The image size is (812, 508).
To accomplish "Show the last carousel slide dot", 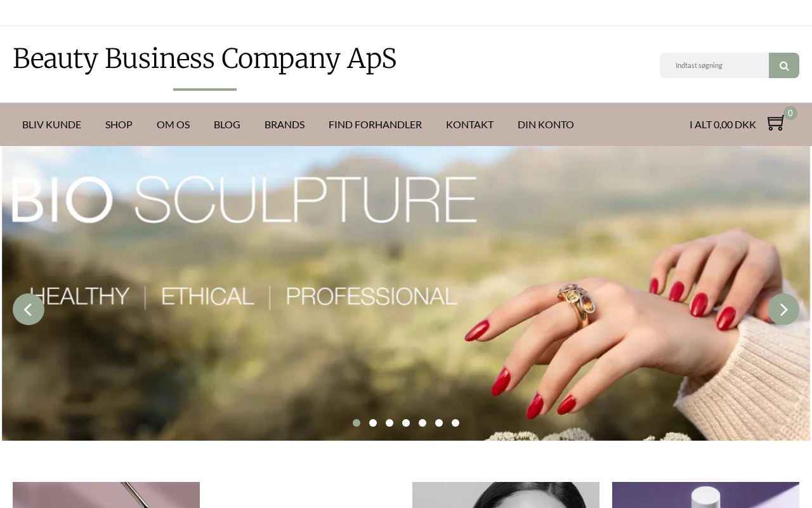I will click(x=455, y=423).
